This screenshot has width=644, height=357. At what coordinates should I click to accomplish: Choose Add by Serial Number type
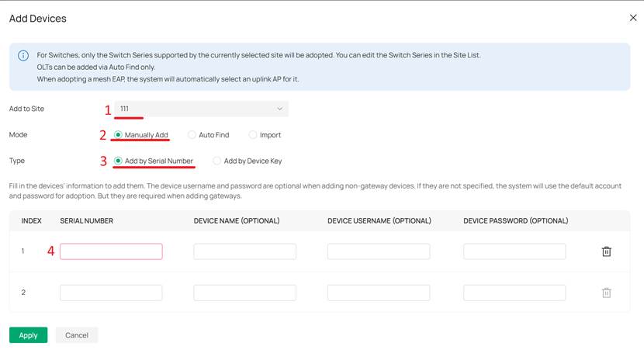point(118,161)
